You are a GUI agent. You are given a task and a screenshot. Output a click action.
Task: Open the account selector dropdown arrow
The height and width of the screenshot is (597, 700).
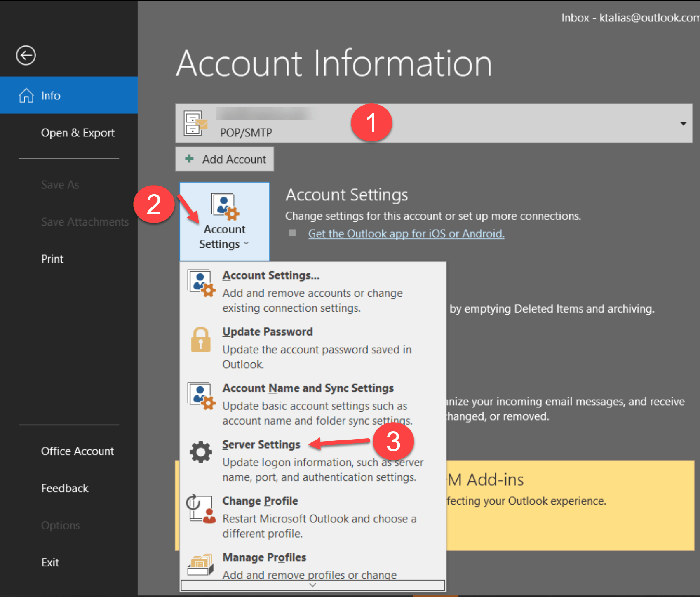pos(683,123)
